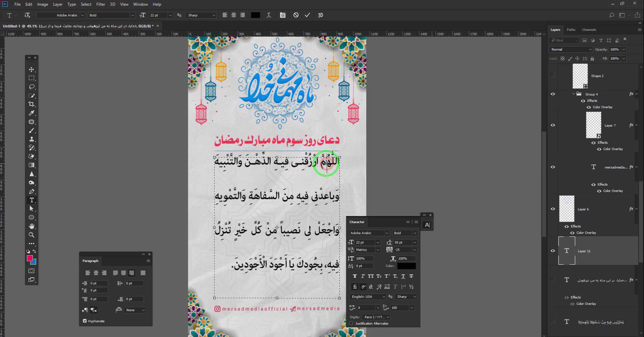Open English: USA language dropdown
Screen dimensions: 644x337
point(368,297)
